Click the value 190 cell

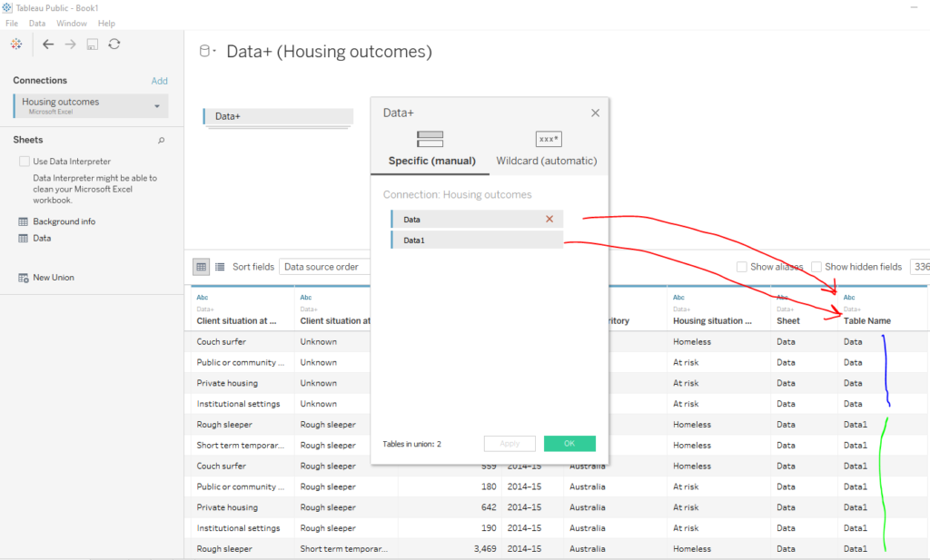pos(489,528)
